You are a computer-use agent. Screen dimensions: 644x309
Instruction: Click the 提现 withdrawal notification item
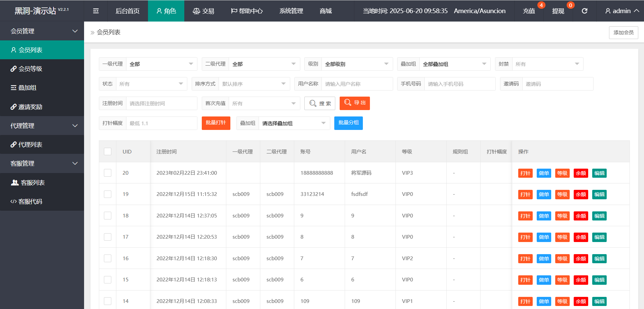coord(558,11)
